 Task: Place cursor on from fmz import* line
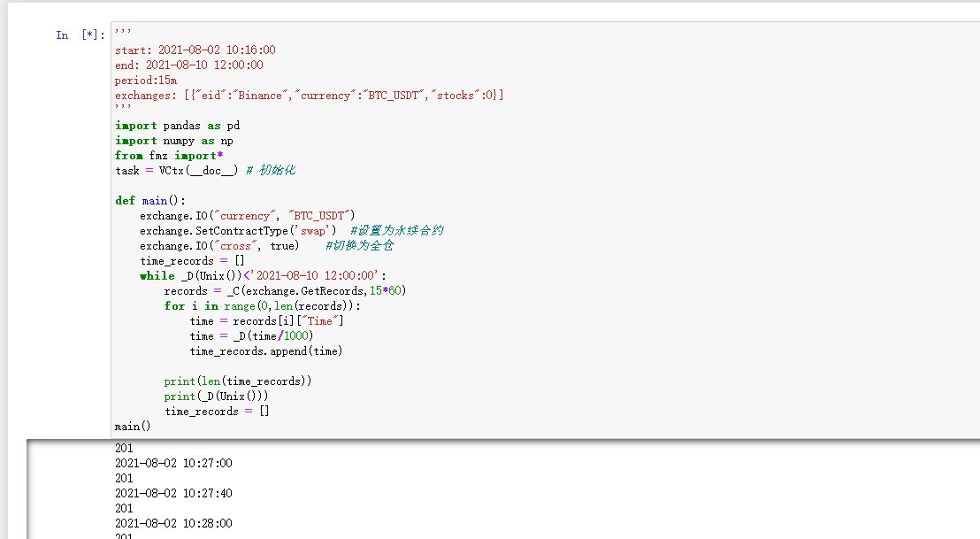(169, 156)
